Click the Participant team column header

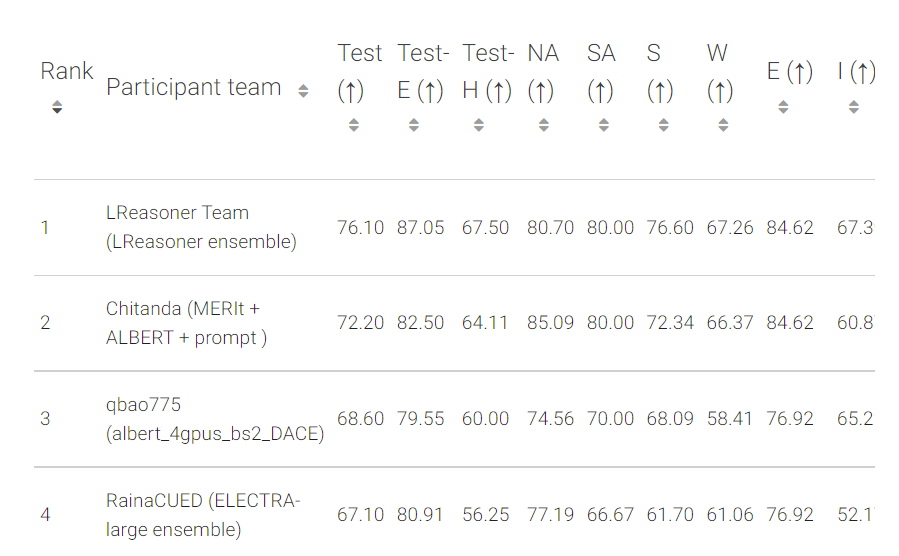194,88
